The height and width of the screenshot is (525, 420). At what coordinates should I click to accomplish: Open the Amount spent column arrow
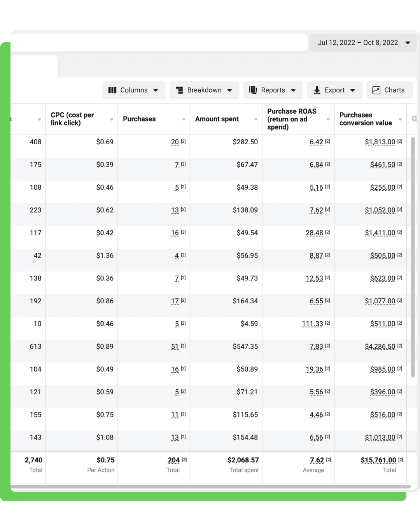tap(256, 119)
